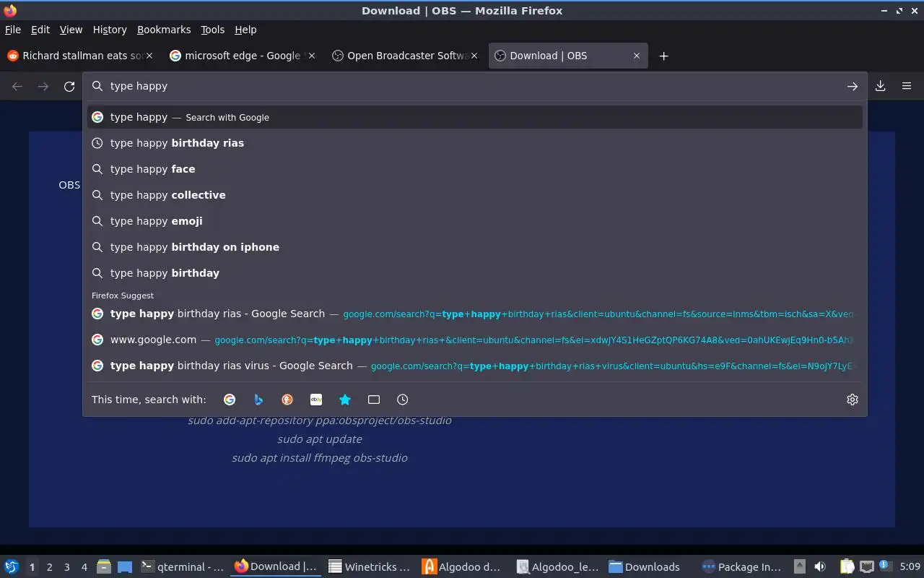924x578 pixels.
Task: Switch to workspace 4 in taskbar
Action: [84, 567]
